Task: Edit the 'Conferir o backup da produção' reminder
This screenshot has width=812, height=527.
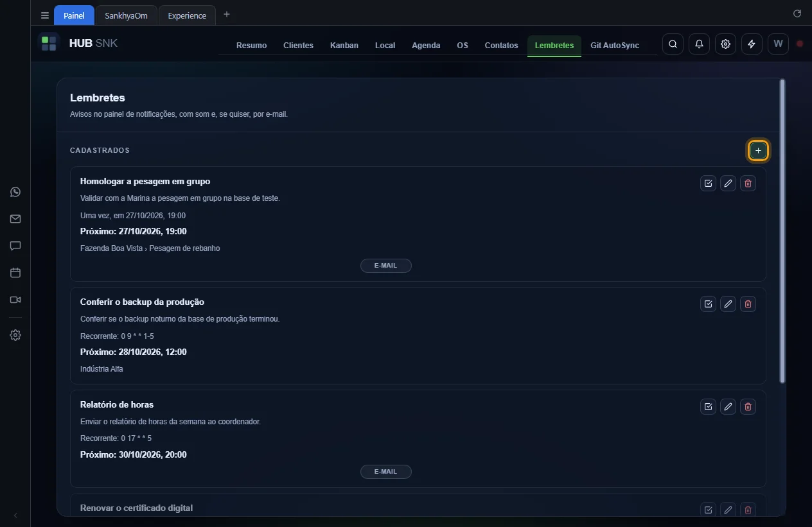Action: point(728,304)
